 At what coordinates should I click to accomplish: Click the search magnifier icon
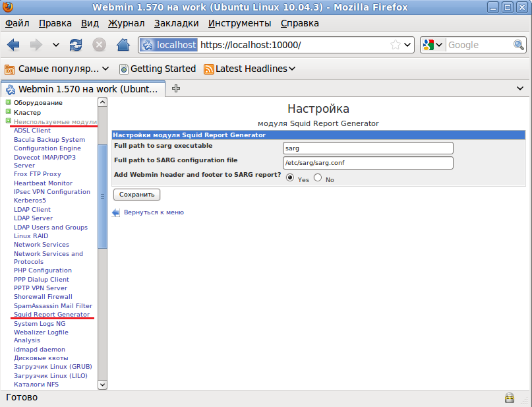click(518, 45)
